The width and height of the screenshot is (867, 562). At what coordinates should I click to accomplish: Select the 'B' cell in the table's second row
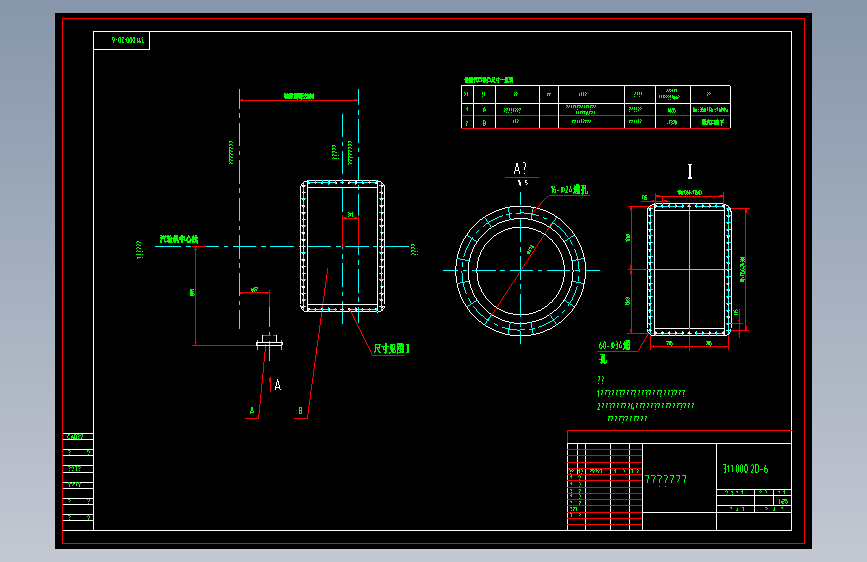(484, 122)
